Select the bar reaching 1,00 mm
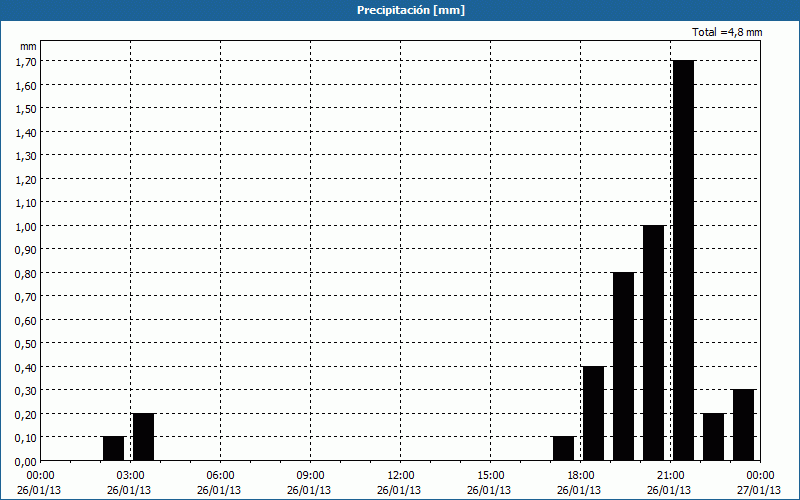 (x=654, y=343)
